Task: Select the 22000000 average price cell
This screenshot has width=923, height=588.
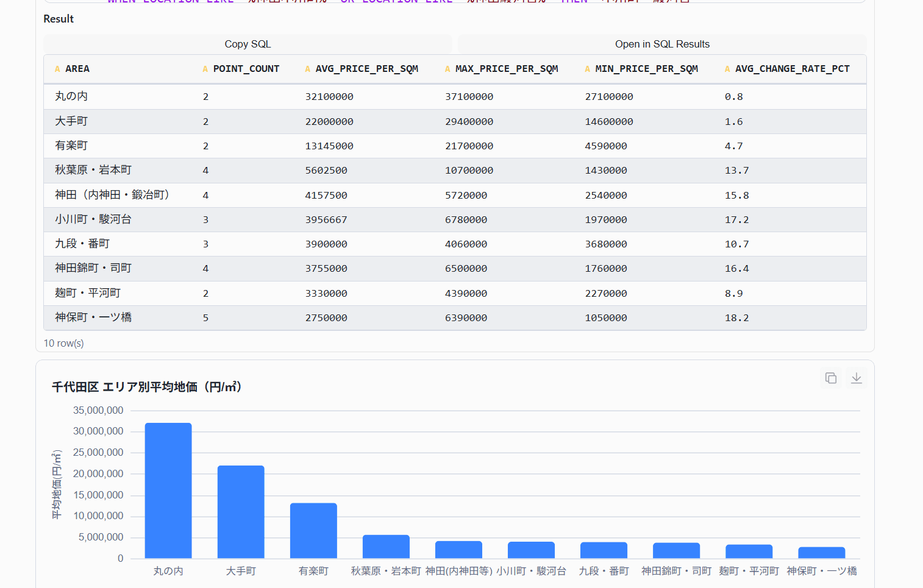Action: pos(329,122)
